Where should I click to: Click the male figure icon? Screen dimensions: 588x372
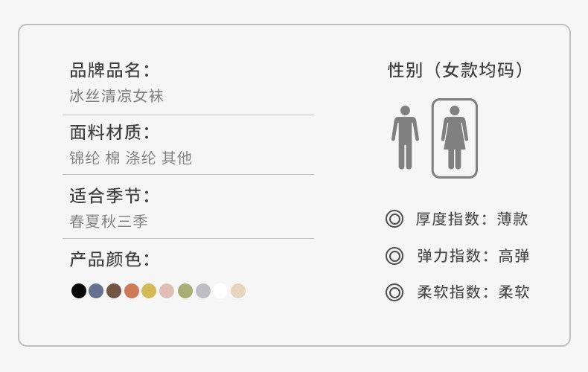click(405, 138)
